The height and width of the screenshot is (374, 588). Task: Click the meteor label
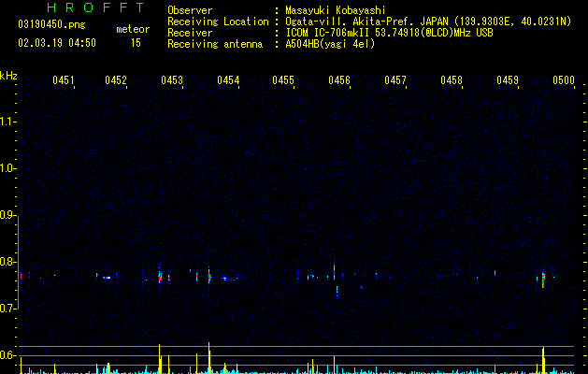(x=133, y=29)
